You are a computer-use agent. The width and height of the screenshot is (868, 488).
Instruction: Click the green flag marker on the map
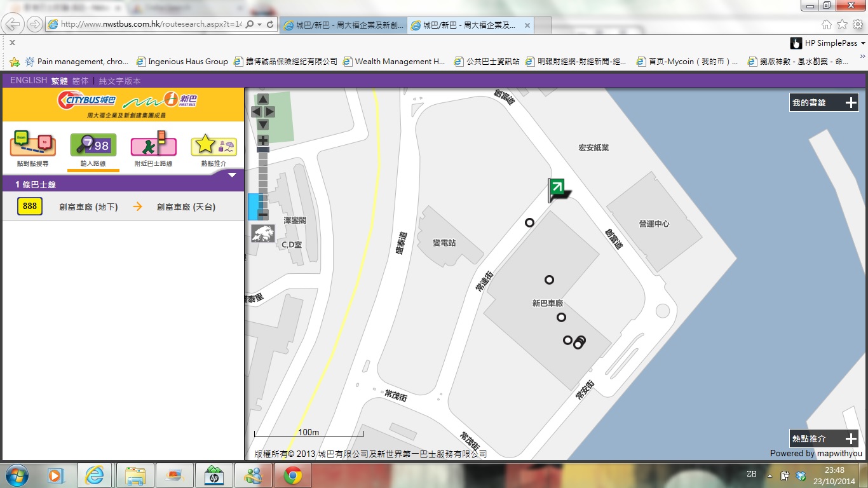[557, 188]
